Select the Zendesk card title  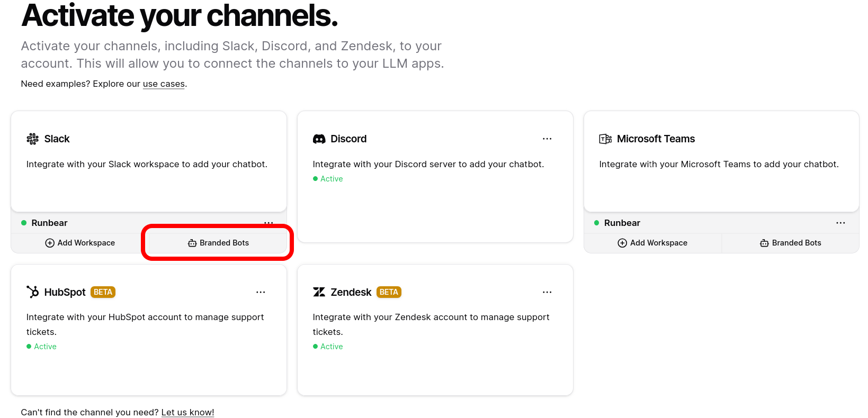[x=351, y=292]
